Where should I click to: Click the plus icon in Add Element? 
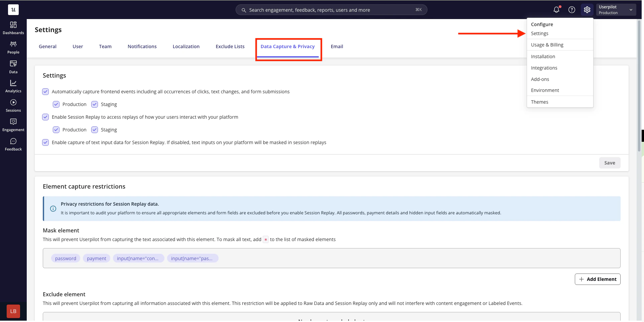[x=582, y=279]
